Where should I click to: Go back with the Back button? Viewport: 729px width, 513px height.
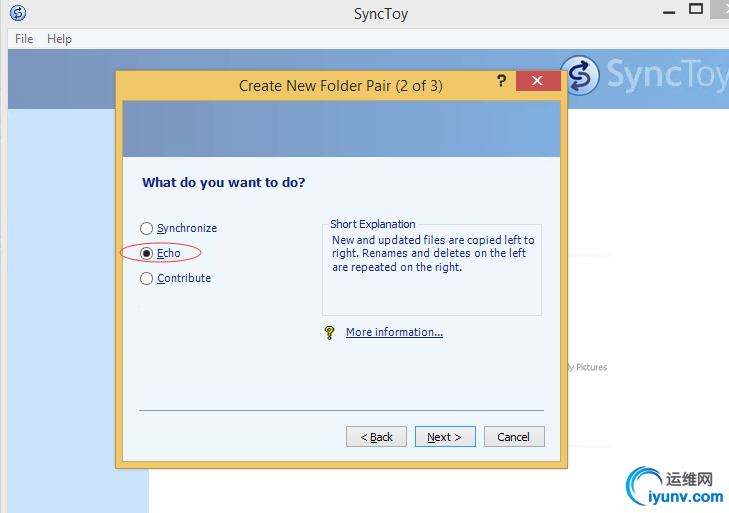[x=376, y=437]
